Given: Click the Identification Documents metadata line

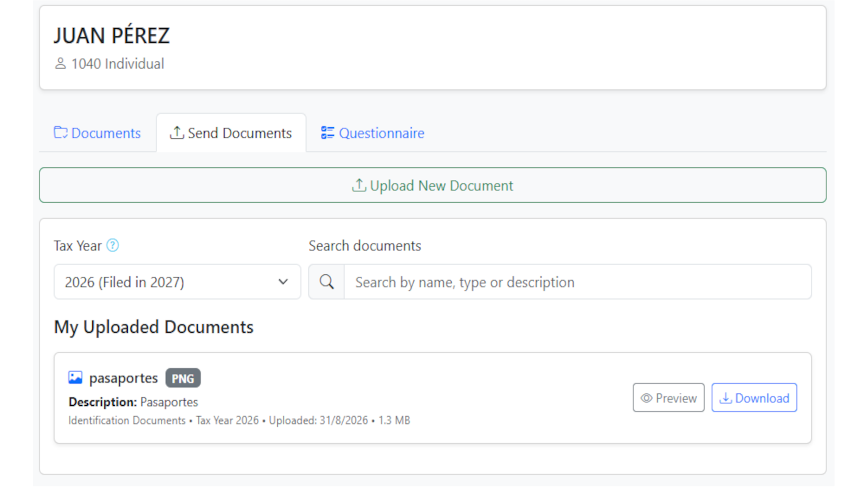Looking at the screenshot, I should pos(239,420).
